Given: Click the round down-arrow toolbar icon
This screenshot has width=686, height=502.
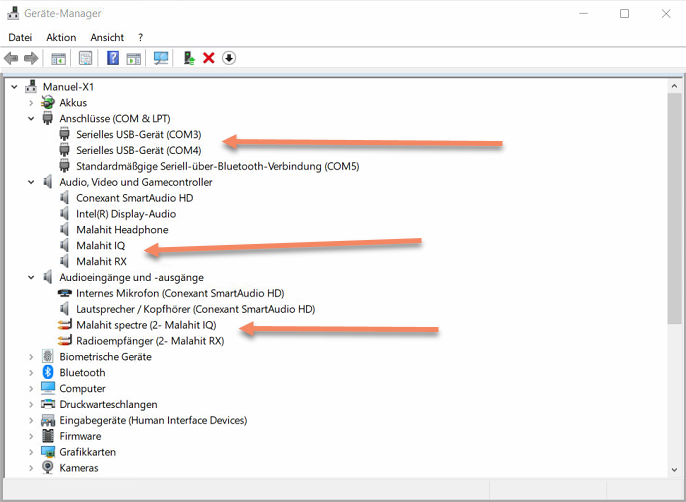Looking at the screenshot, I should (229, 58).
